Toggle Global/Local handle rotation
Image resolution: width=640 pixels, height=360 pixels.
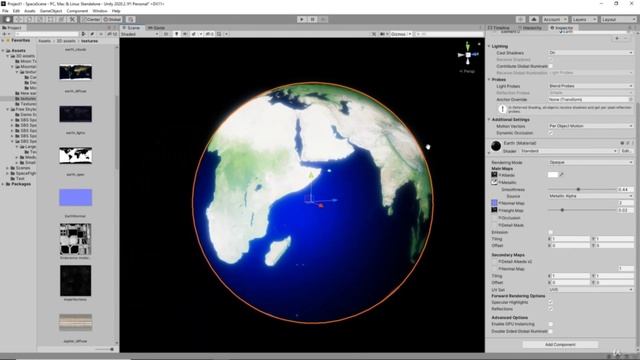coord(112,19)
